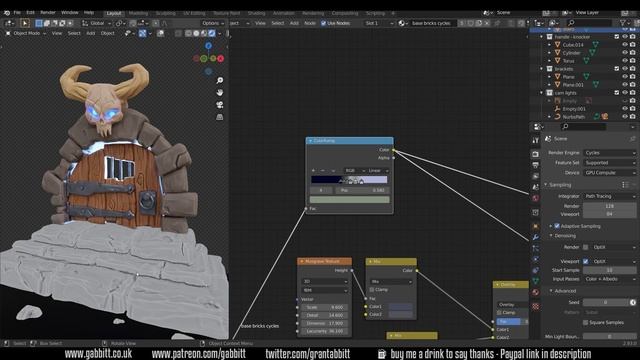
Task: Click the viewport zoom magnifier gizmo
Action: click(x=220, y=80)
